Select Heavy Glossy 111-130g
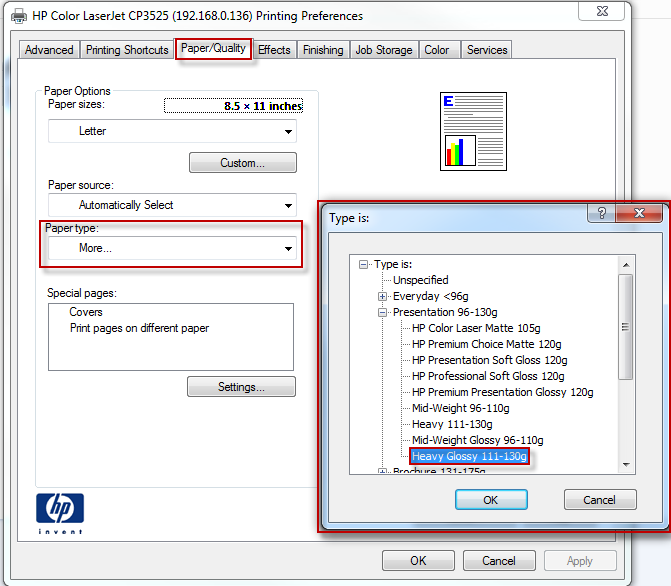Screen dimensions: 671x586 coord(469,456)
